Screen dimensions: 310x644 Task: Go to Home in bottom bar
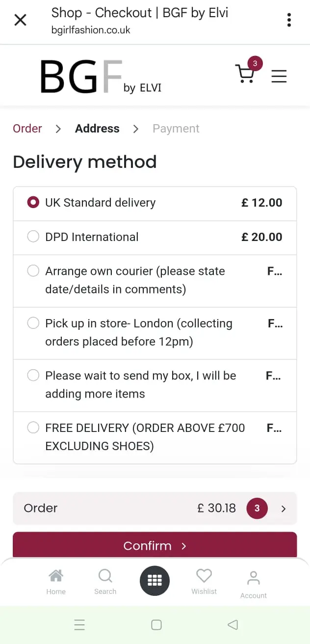[56, 582]
